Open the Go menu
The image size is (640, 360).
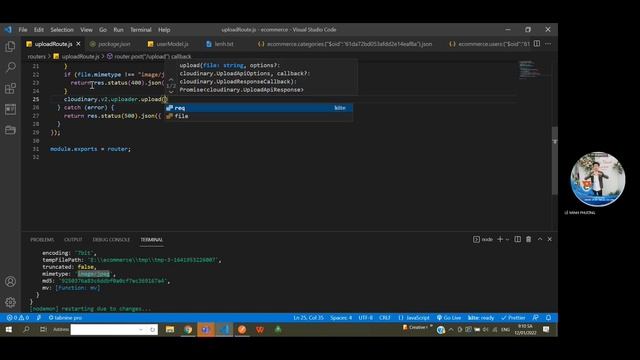point(103,30)
